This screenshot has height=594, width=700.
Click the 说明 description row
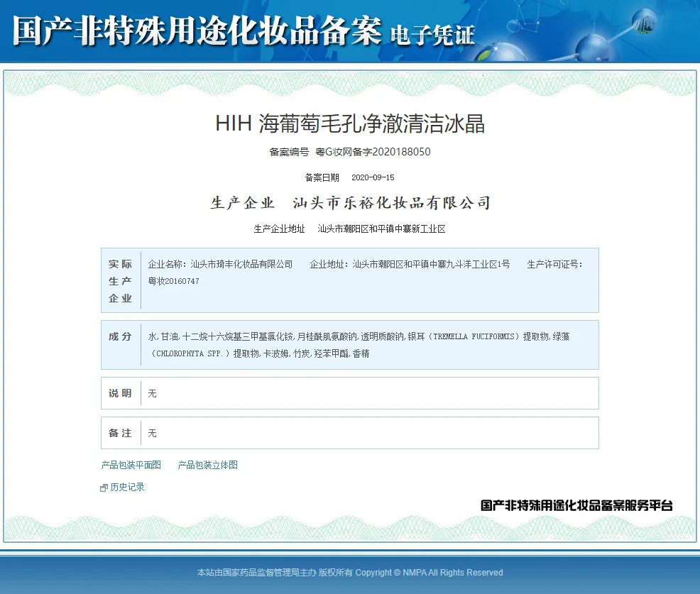coord(349,393)
